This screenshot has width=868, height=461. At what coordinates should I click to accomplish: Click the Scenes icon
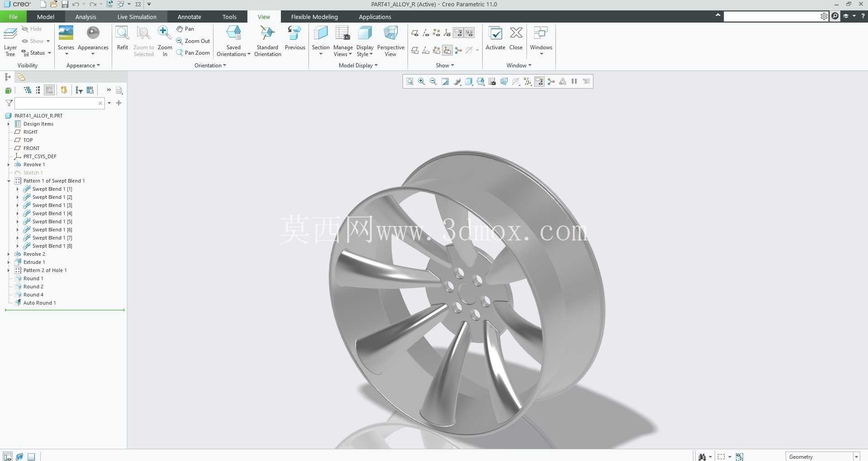[66, 33]
